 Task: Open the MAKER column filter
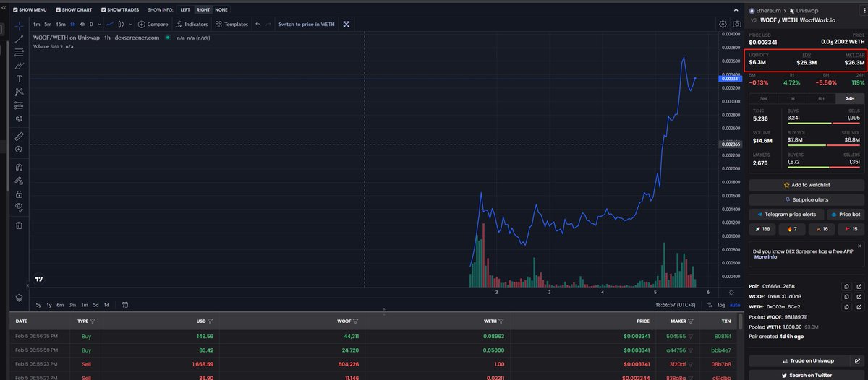click(x=691, y=321)
